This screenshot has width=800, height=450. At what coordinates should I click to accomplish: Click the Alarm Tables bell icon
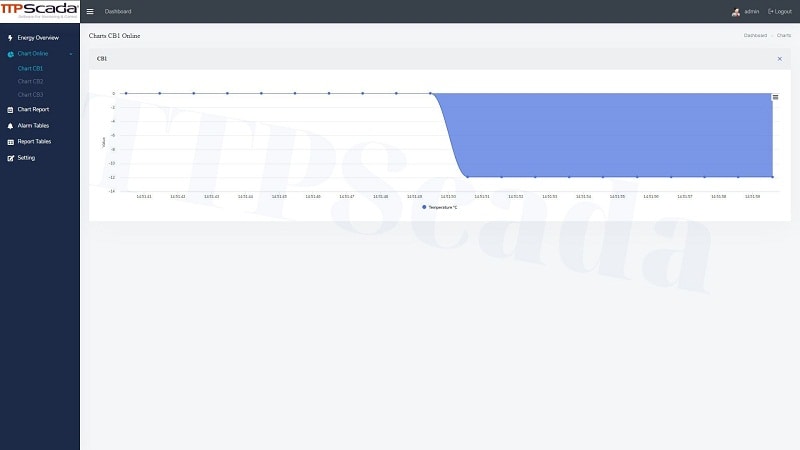click(10, 126)
